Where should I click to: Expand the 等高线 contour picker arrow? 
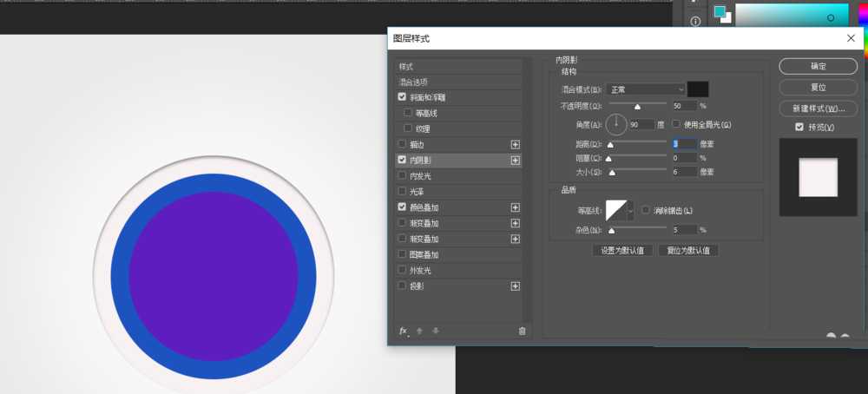(x=631, y=210)
